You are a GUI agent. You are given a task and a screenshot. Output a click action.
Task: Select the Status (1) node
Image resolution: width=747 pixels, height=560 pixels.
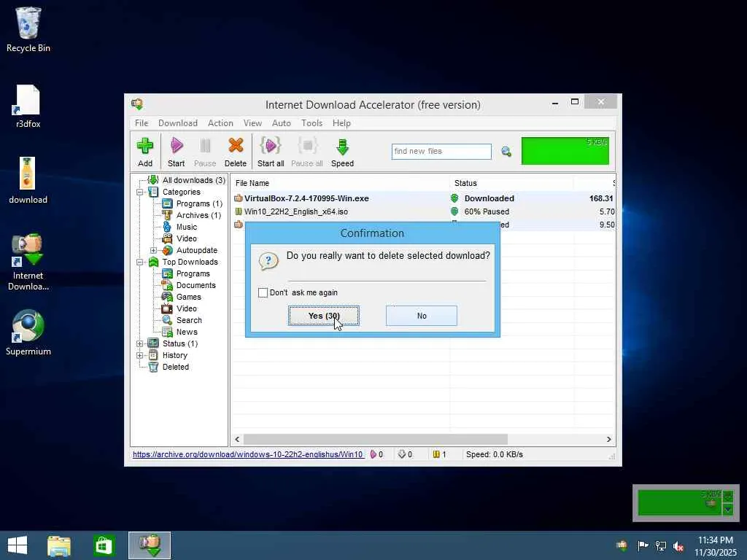[x=179, y=344]
